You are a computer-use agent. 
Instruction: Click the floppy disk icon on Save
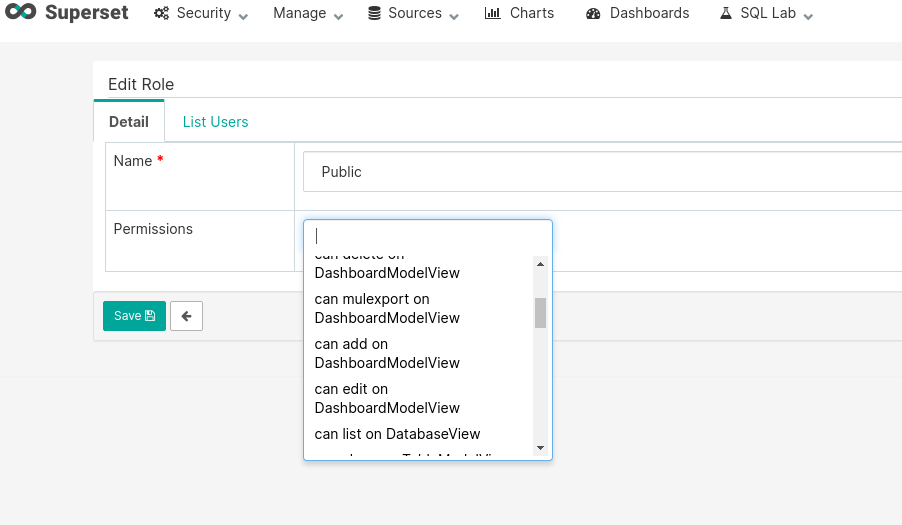click(150, 316)
